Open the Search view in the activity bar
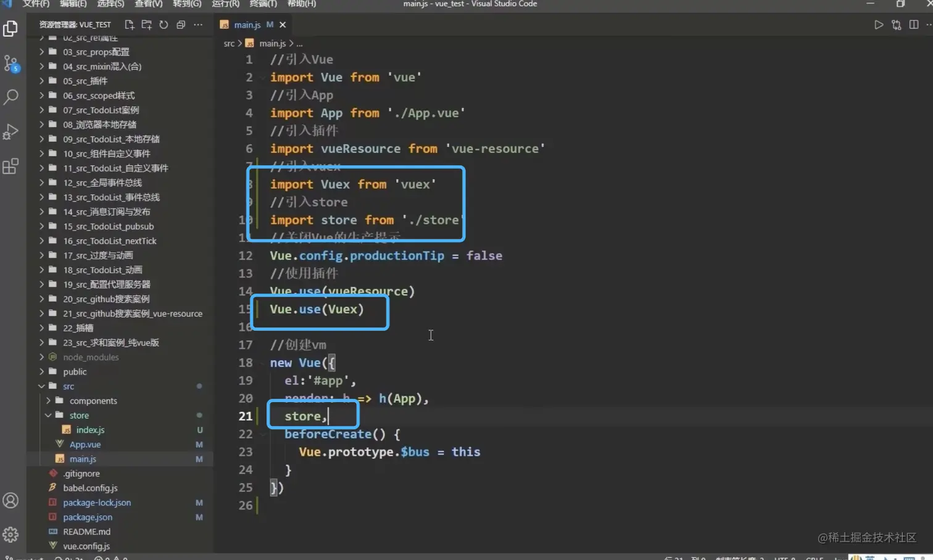933x560 pixels. coord(10,97)
